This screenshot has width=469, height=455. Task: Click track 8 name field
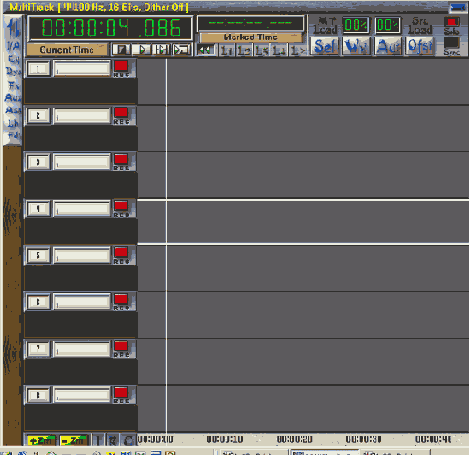pos(82,395)
